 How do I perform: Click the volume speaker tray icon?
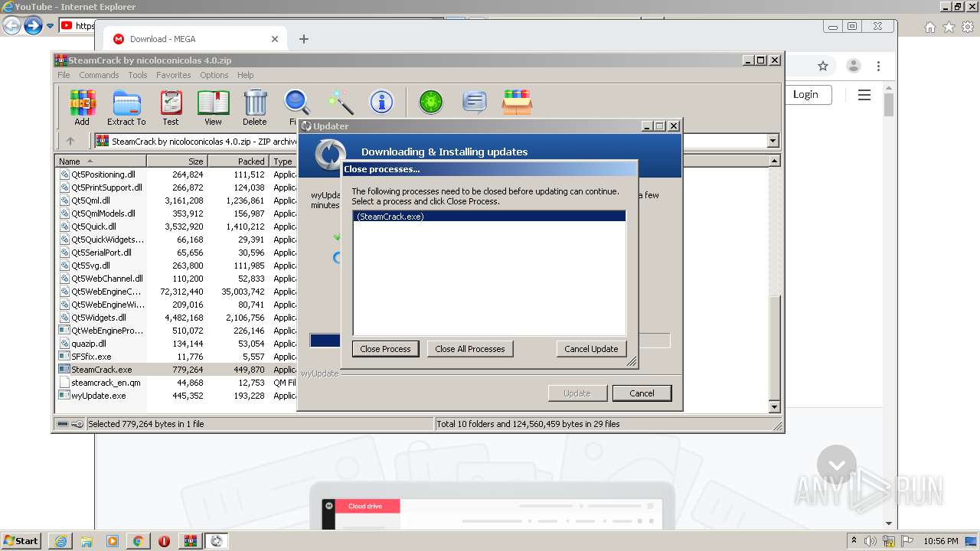pyautogui.click(x=871, y=541)
